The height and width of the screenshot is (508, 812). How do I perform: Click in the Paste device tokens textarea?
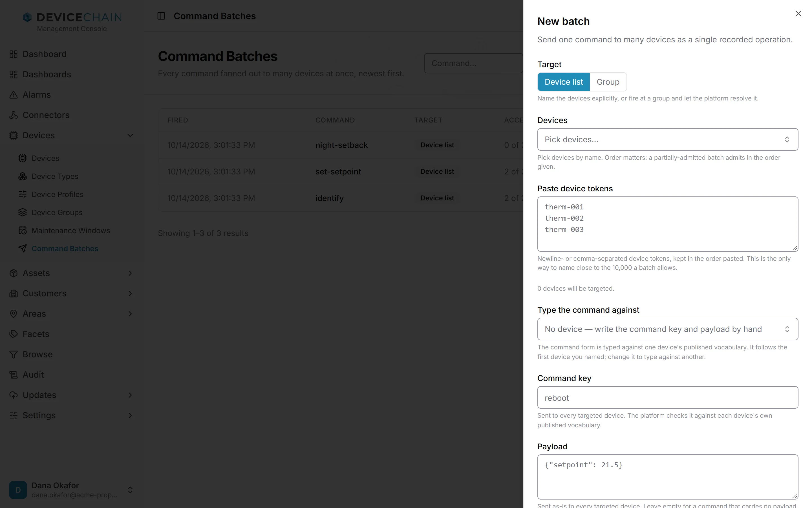(667, 224)
